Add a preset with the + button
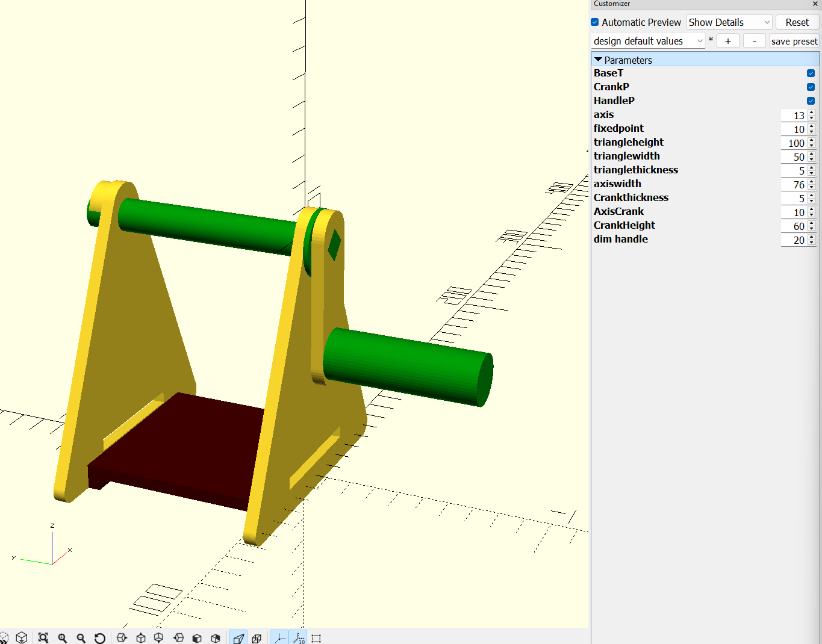 pos(728,41)
